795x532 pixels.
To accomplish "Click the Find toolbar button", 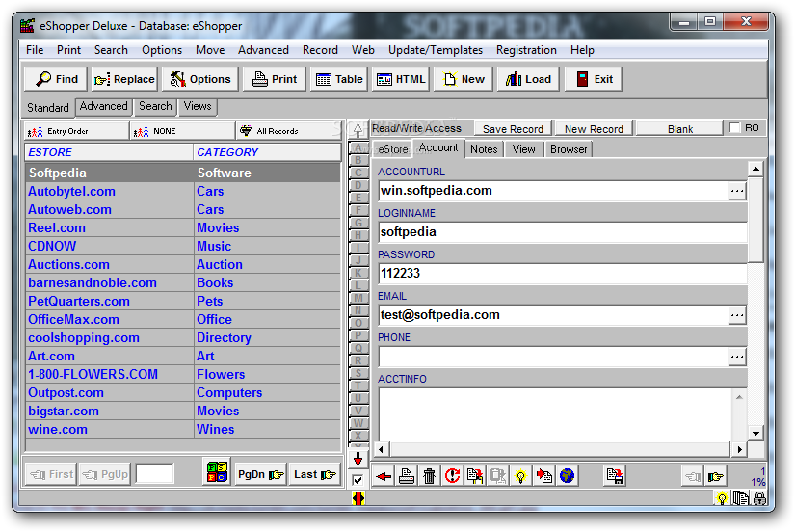I will point(56,79).
